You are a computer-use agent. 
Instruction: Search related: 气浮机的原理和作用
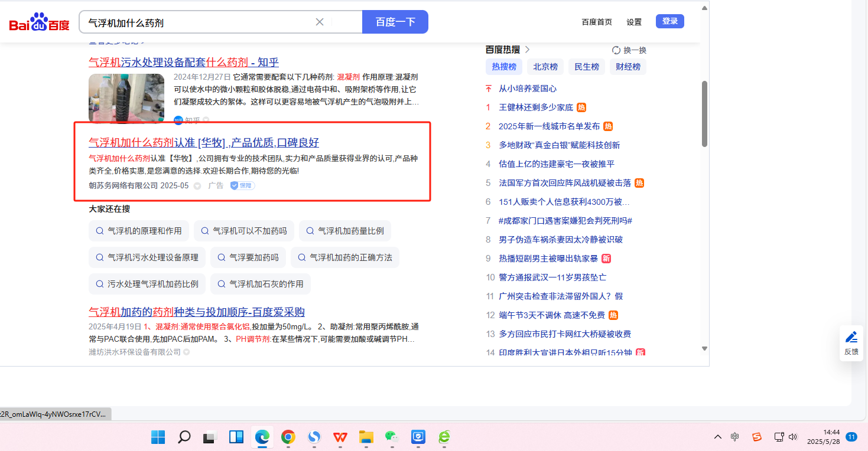point(139,231)
